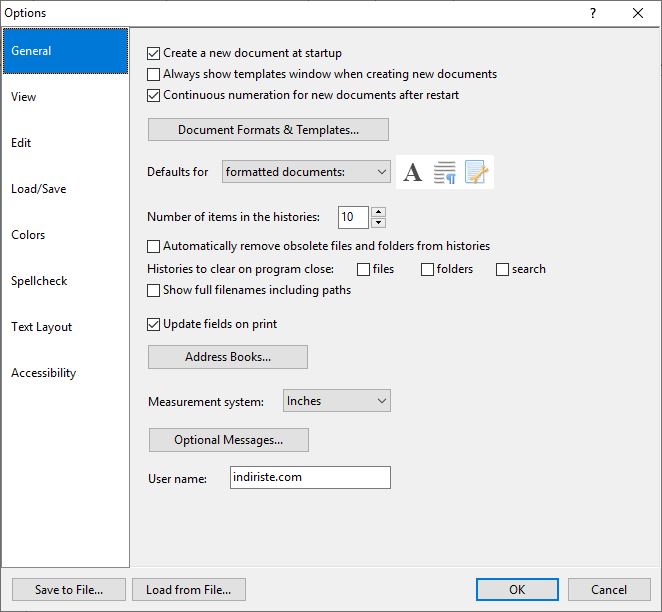
Task: Open the Load/Save category
Action: [x=65, y=189]
